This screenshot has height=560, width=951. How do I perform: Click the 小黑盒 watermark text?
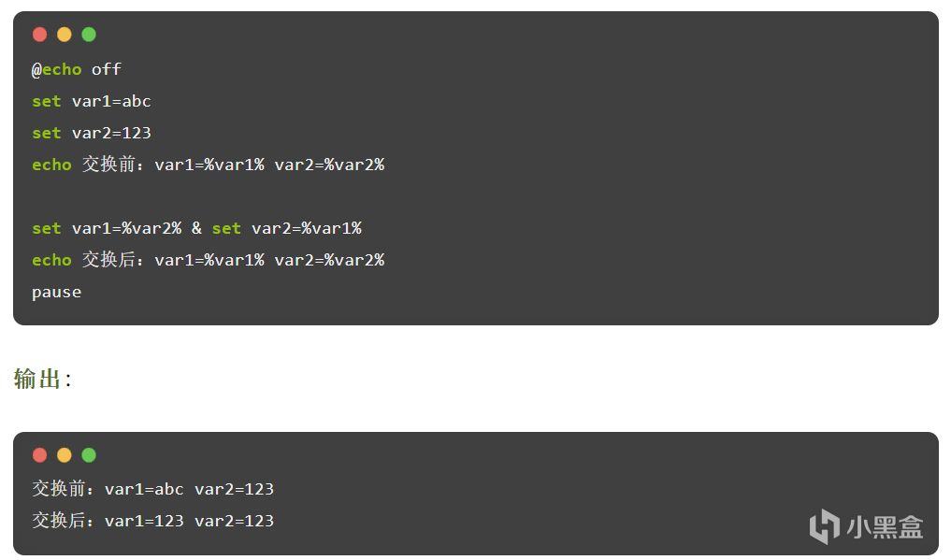(885, 526)
